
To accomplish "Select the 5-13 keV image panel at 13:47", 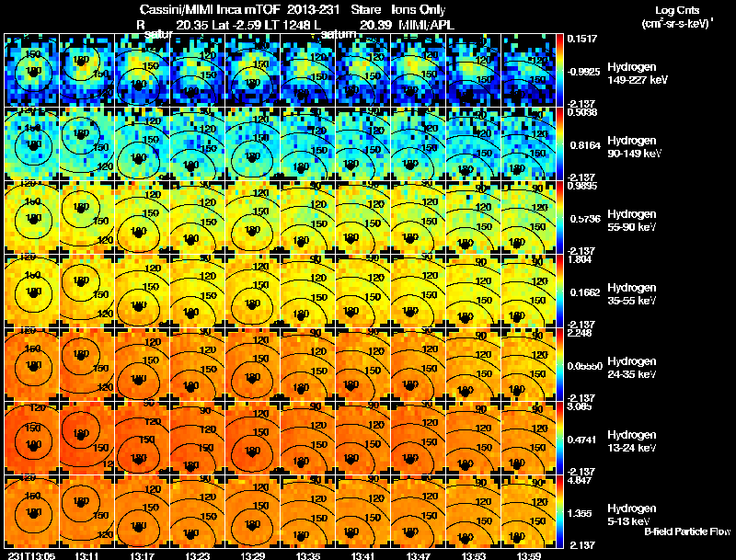I will [418, 511].
